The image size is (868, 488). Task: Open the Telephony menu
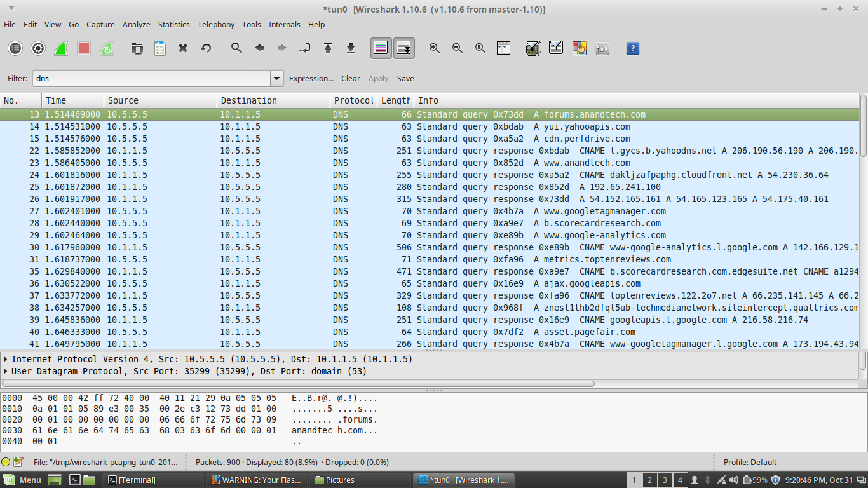(x=216, y=24)
